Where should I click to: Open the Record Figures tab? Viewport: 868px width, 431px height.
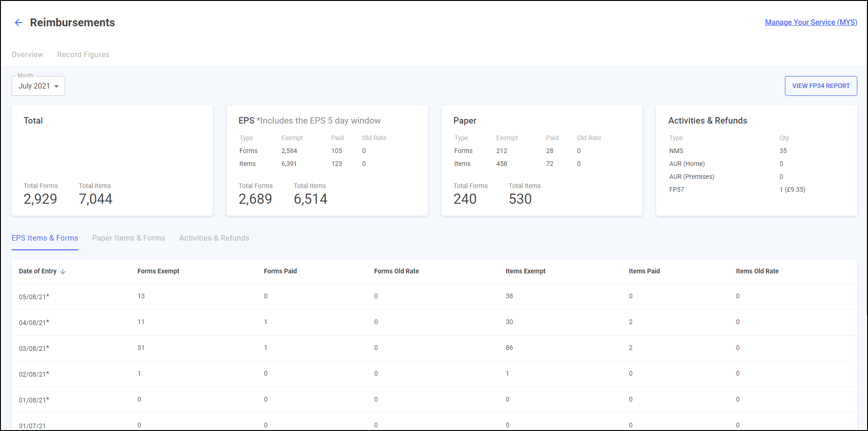coord(83,54)
